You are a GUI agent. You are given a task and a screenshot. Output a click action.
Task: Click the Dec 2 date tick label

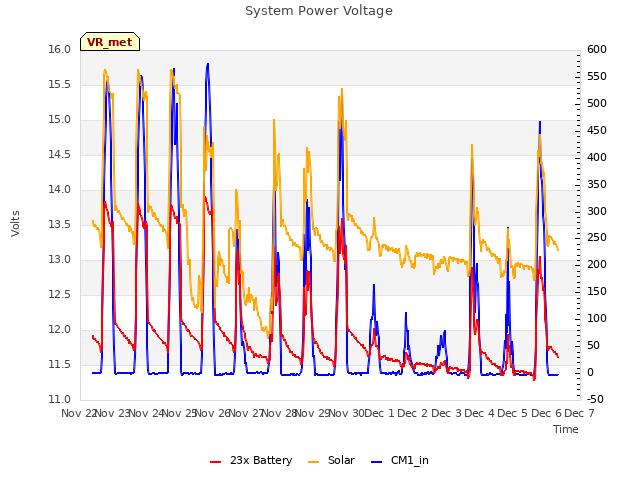pos(413,413)
